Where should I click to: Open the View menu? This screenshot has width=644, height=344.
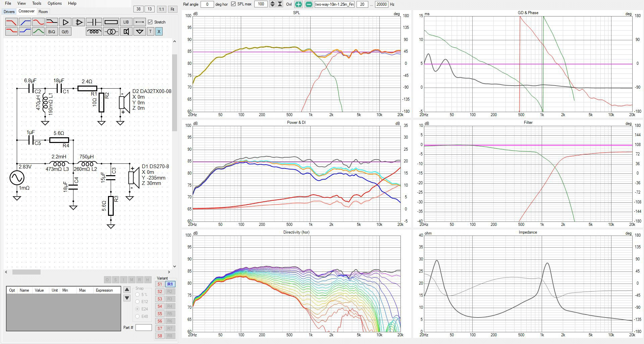click(x=21, y=3)
